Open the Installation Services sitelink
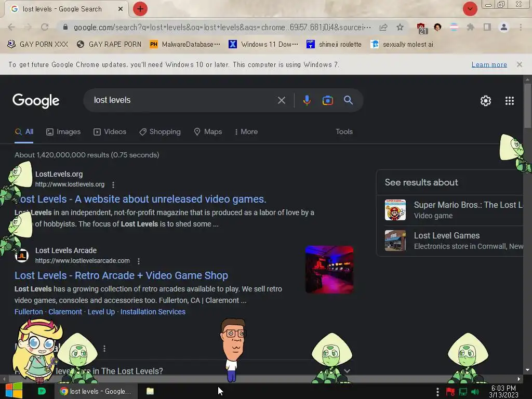532x399 pixels. click(153, 312)
